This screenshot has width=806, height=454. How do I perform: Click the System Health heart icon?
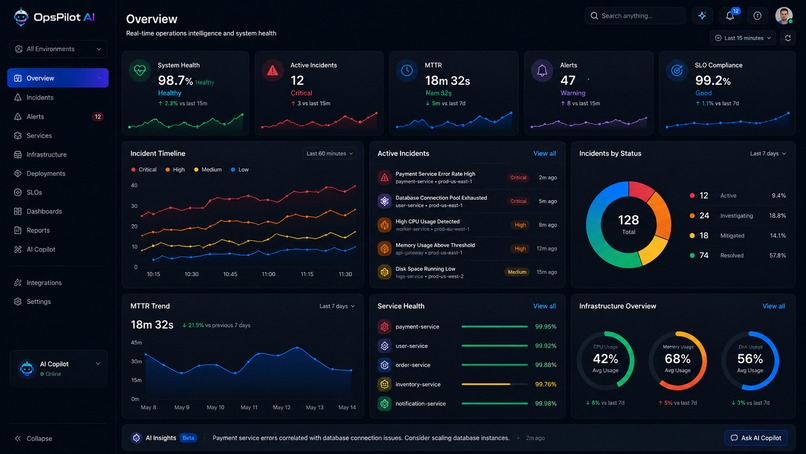click(139, 70)
